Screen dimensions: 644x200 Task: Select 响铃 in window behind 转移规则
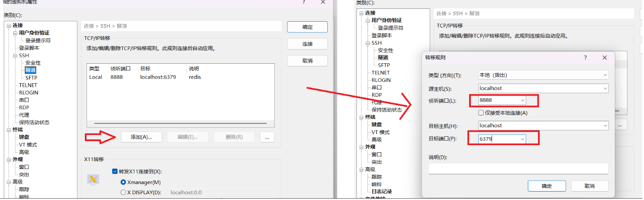click(x=376, y=184)
